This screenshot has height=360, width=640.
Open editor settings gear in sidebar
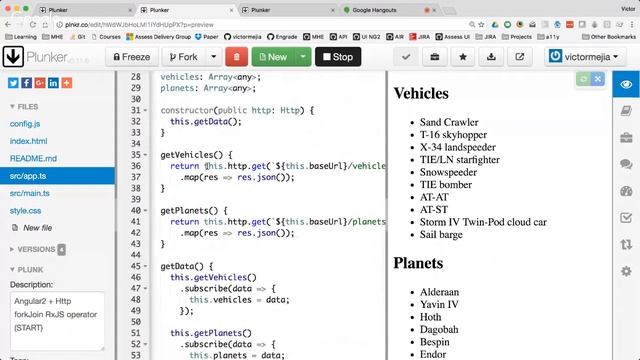click(x=626, y=271)
